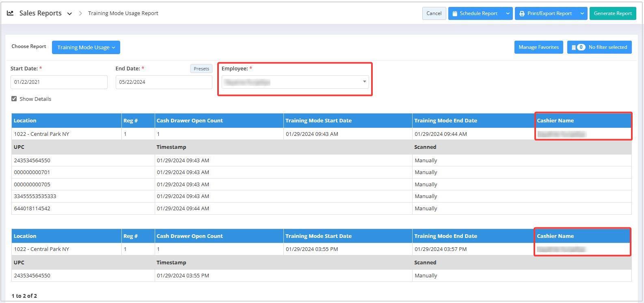Click the No filter selected button
This screenshot has width=644, height=303.
point(599,47)
